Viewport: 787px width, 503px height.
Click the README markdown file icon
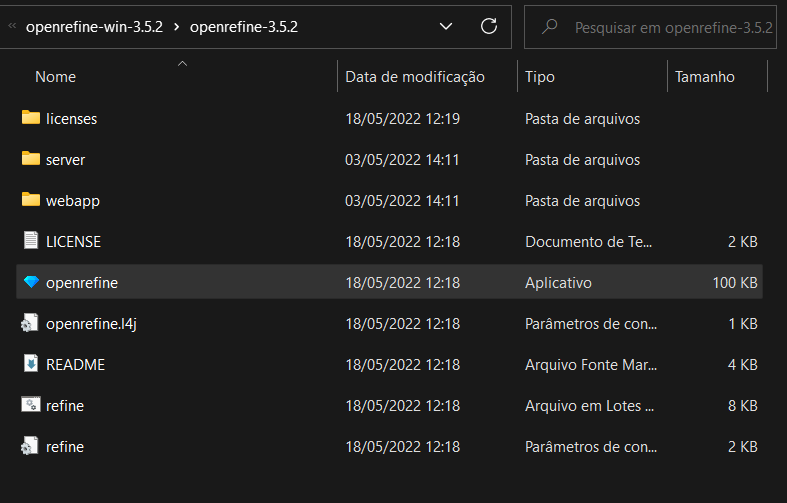pos(30,364)
